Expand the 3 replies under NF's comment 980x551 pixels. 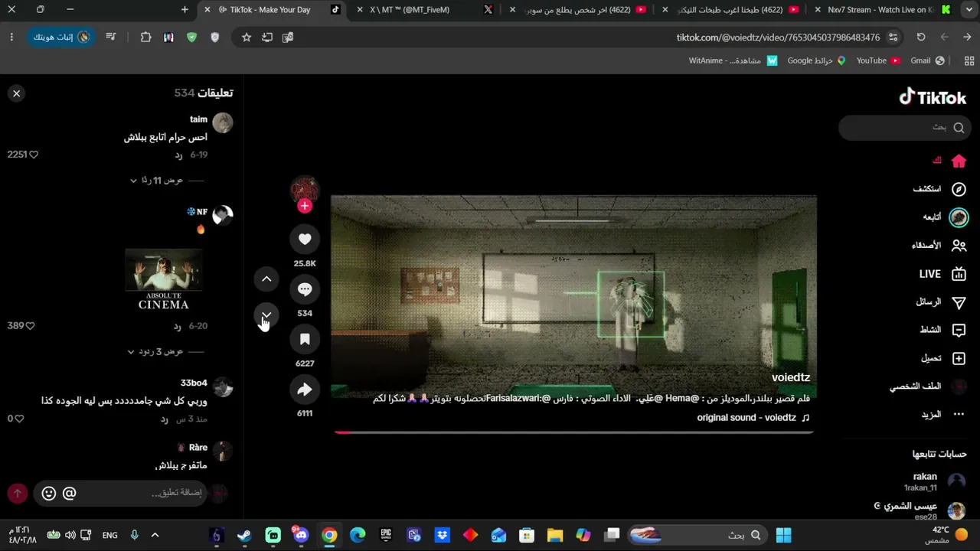[155, 352]
